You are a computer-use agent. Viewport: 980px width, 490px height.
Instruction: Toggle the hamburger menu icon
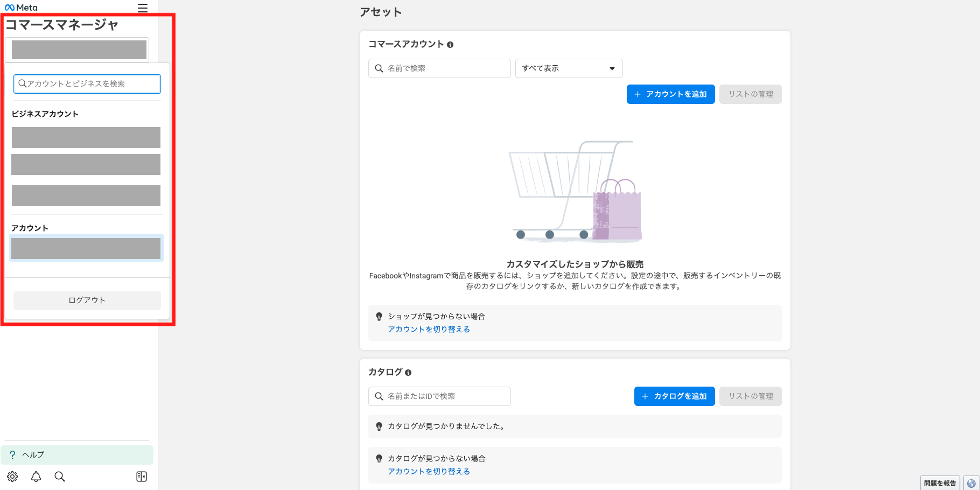click(143, 8)
